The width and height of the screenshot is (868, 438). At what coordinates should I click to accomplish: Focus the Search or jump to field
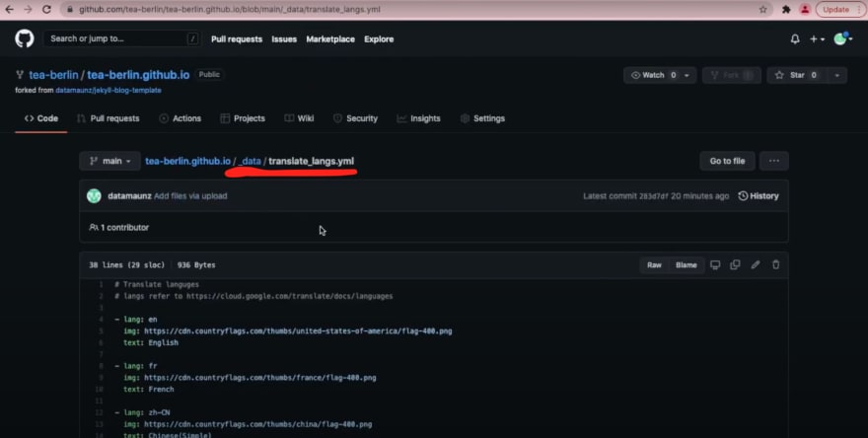[122, 38]
